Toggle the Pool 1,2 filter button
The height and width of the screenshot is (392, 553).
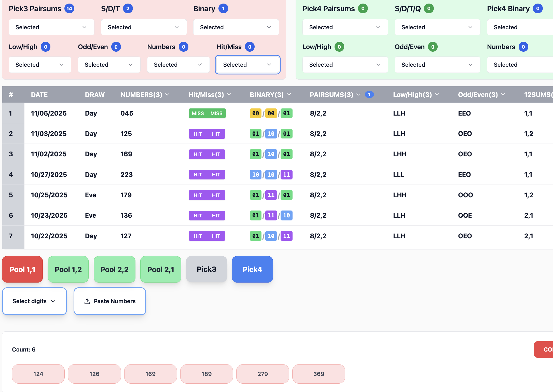coord(68,269)
